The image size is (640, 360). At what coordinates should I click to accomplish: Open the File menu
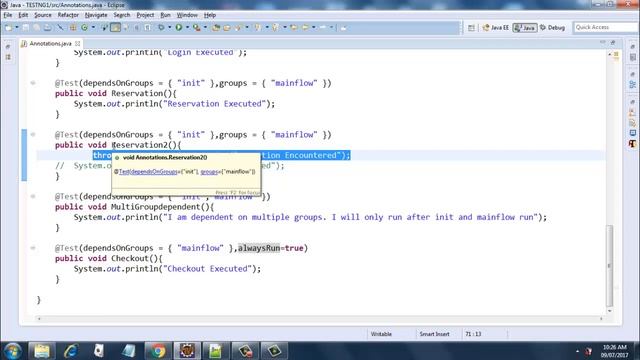pyautogui.click(x=8, y=15)
